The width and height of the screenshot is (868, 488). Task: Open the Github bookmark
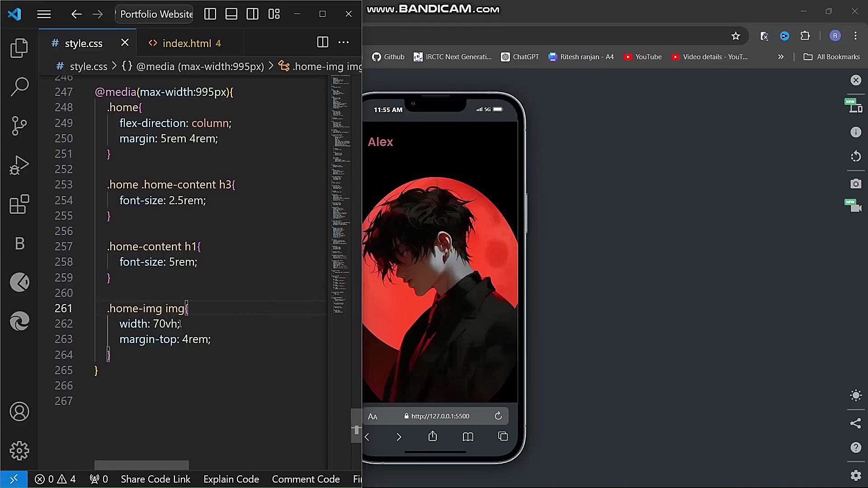tap(388, 57)
